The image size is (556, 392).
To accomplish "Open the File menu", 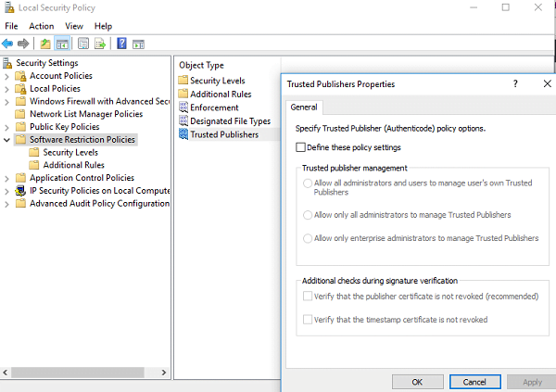I will (x=11, y=26).
